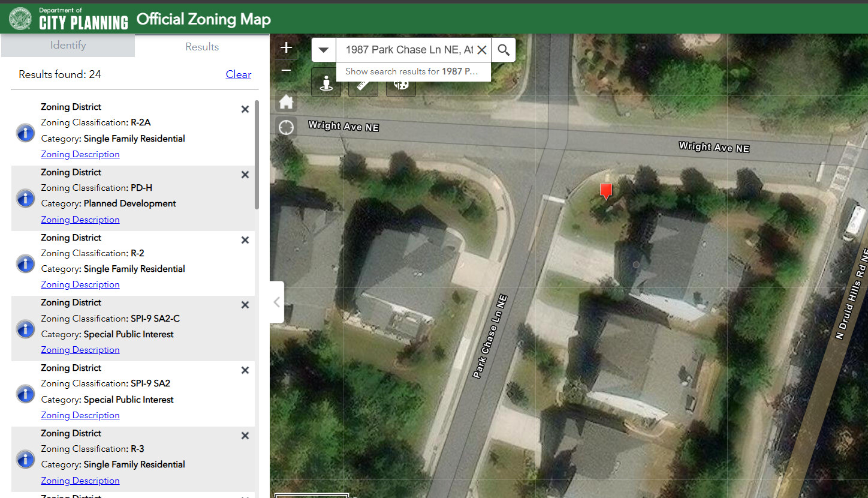This screenshot has height=498, width=868.
Task: Remove the SPI-9 SA2-C zoning result
Action: click(245, 305)
